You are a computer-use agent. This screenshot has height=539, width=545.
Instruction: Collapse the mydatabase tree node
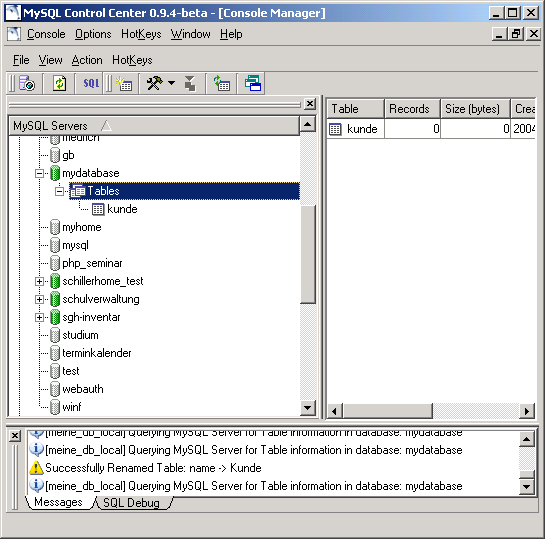[x=40, y=173]
